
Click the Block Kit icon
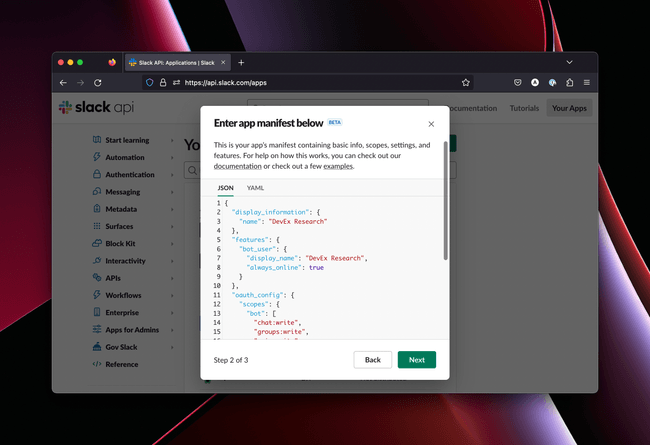[x=97, y=243]
